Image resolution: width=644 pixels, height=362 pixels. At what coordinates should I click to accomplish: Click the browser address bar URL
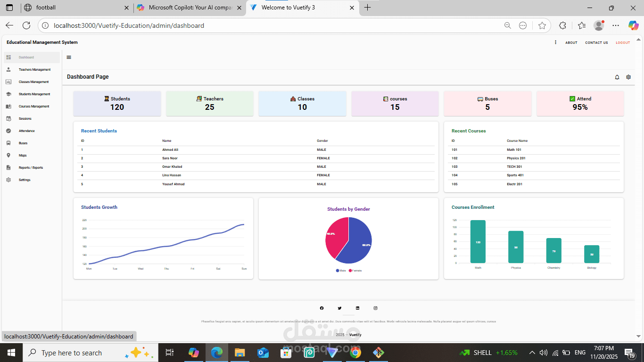click(x=129, y=25)
